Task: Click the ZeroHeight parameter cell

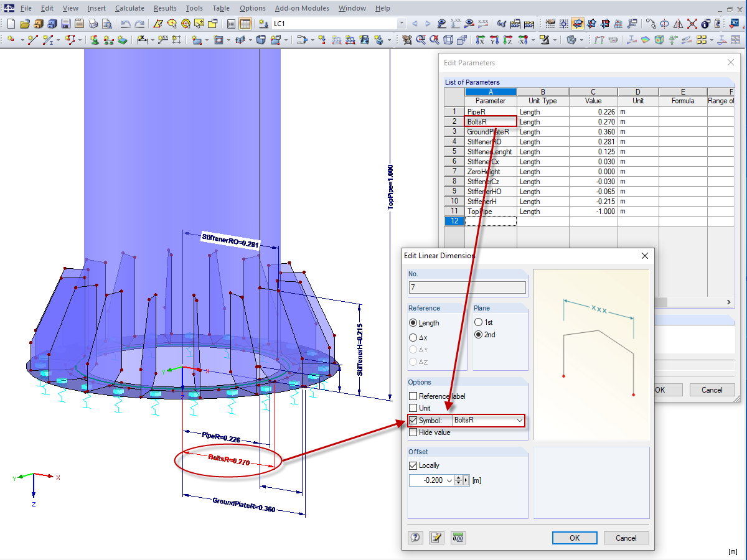Action: [x=491, y=172]
